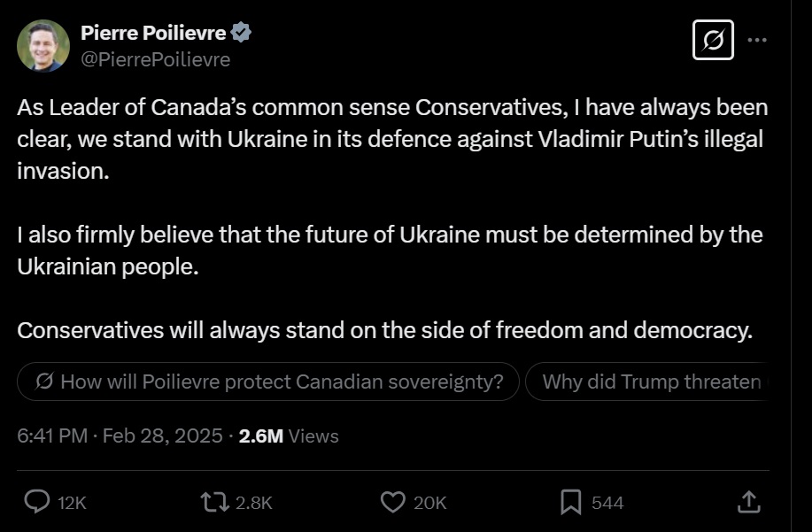Screen dimensions: 812x532
Task: Click the 12K replies count
Action: pyautogui.click(x=72, y=503)
